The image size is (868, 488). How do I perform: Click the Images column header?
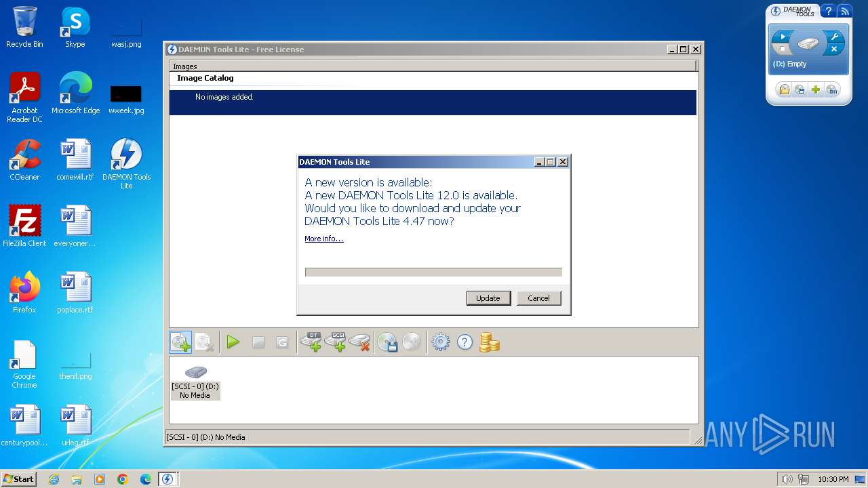(433, 66)
